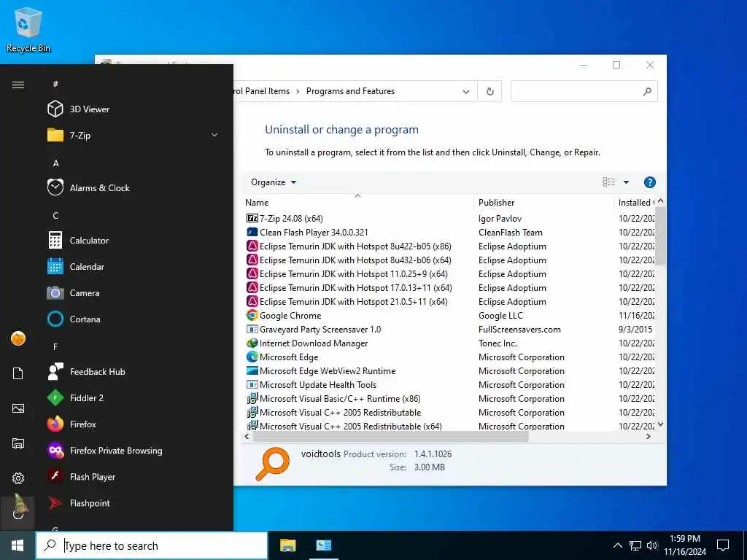Open Documents from Start sidebar
The image size is (747, 560).
click(18, 373)
